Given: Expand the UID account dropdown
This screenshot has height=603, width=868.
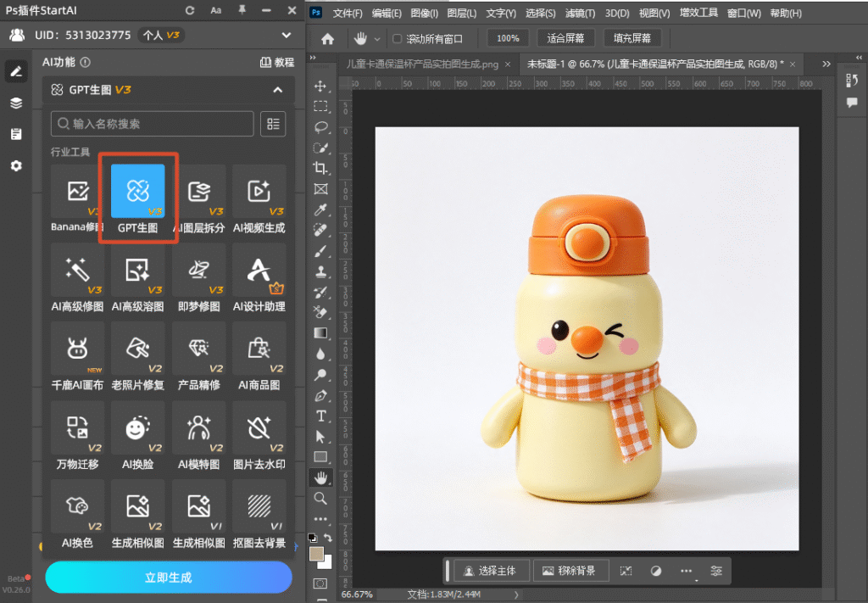Looking at the screenshot, I should point(287,36).
